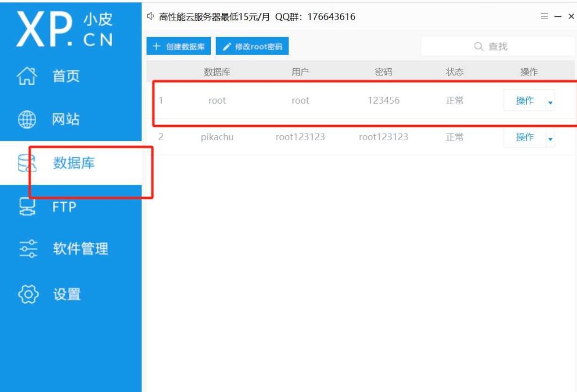The width and height of the screenshot is (577, 392).
Task: Select the pikachu database row
Action: tap(217, 137)
